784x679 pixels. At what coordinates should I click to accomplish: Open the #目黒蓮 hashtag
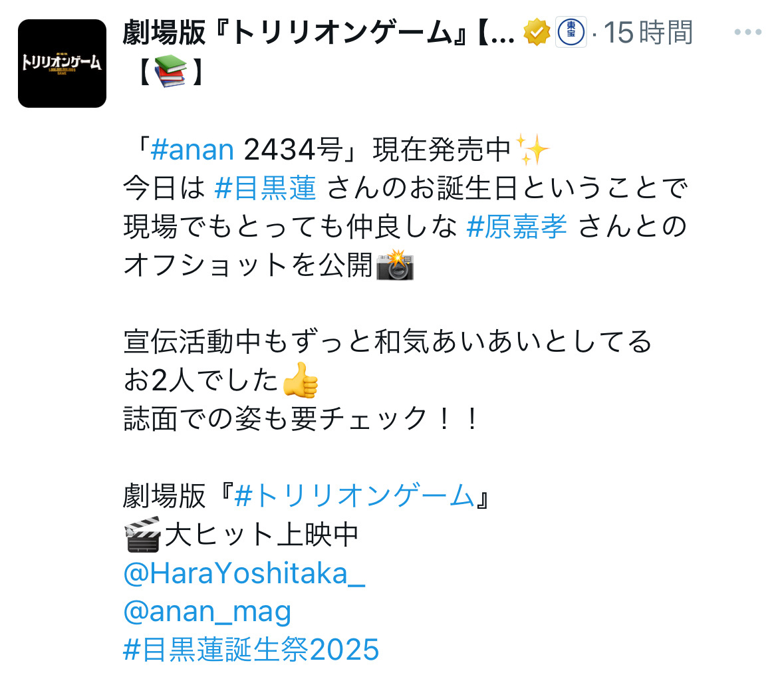(x=265, y=188)
